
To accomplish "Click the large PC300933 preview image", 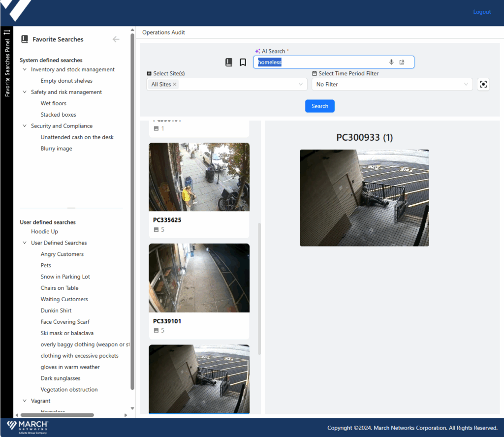I will click(364, 198).
